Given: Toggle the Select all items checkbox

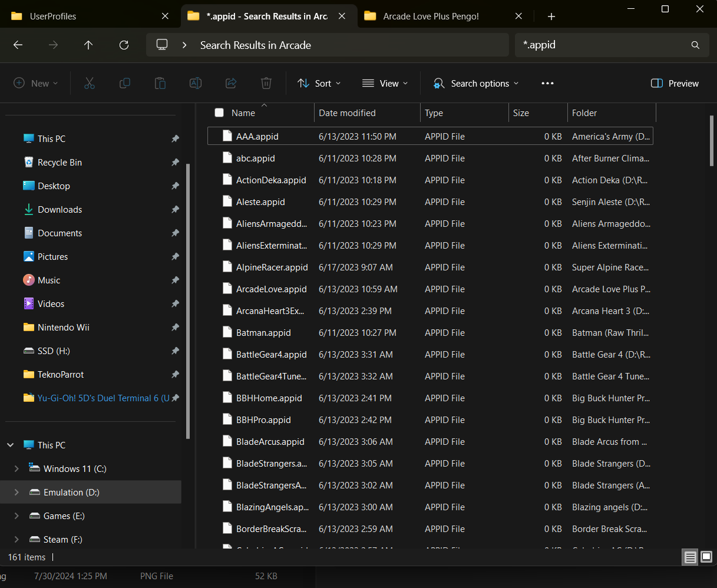Looking at the screenshot, I should pos(219,113).
